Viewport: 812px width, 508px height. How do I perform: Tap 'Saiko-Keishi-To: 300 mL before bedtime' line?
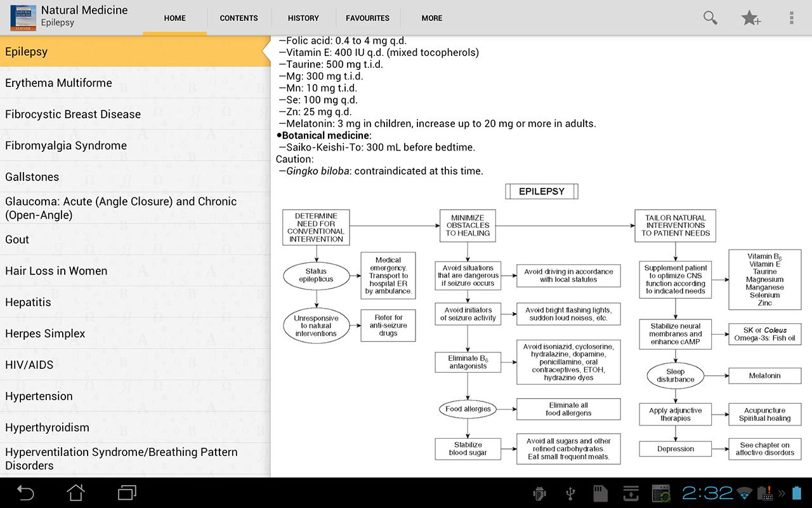(x=377, y=147)
